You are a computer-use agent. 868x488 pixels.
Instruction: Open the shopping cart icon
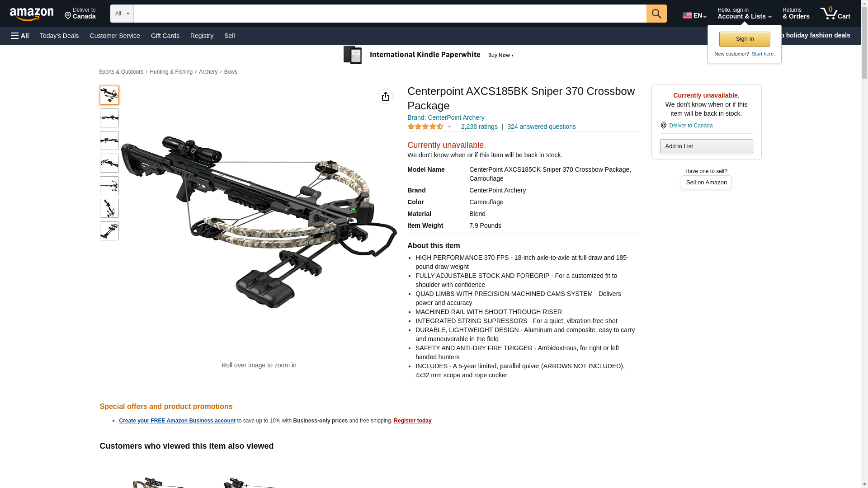[835, 14]
